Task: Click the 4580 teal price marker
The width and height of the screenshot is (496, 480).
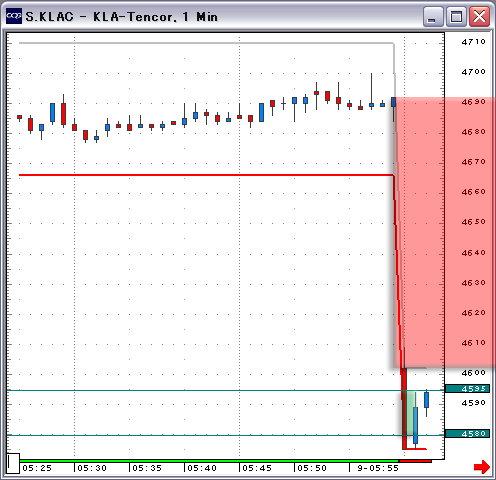Action: coord(467,434)
